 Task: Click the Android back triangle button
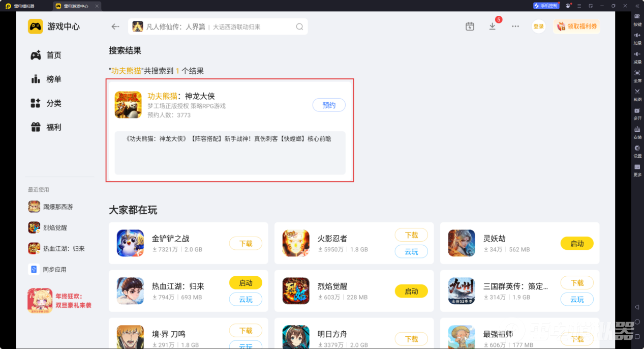click(x=637, y=307)
